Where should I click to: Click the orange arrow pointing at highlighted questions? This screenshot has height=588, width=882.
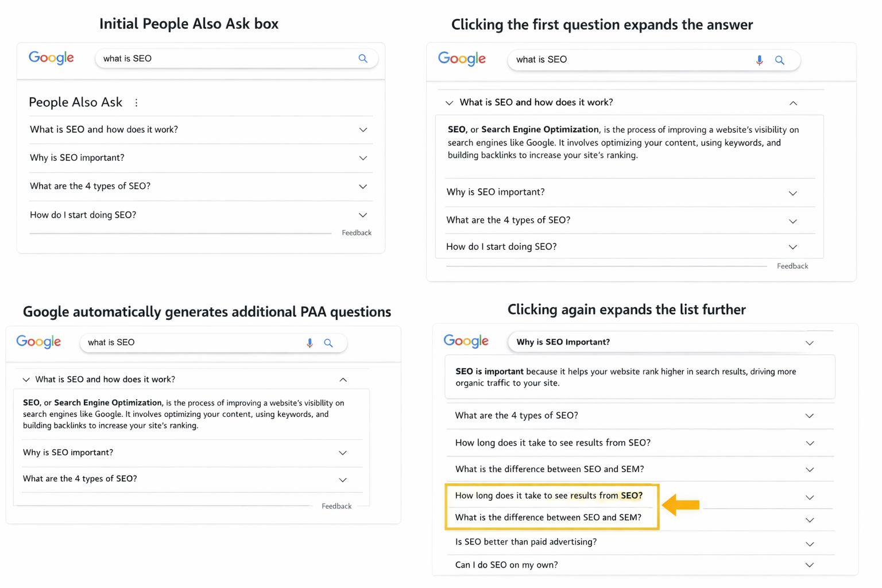(x=681, y=505)
